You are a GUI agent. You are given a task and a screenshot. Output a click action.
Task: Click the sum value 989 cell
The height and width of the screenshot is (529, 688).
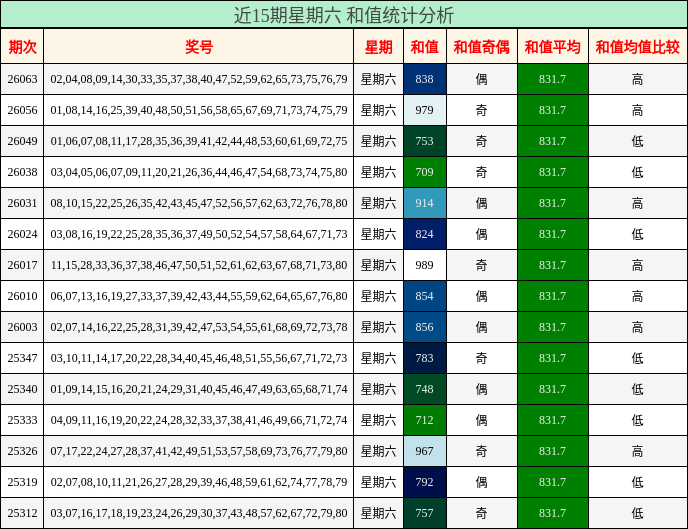point(425,265)
